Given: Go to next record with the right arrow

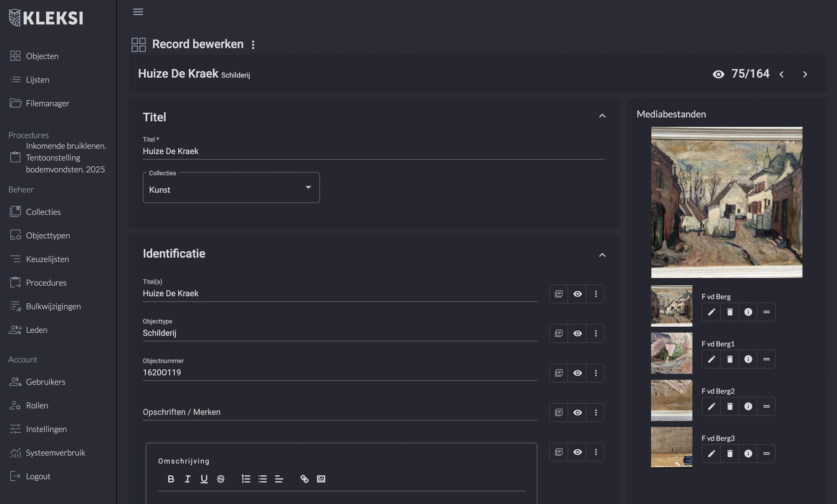Looking at the screenshot, I should pos(805,74).
